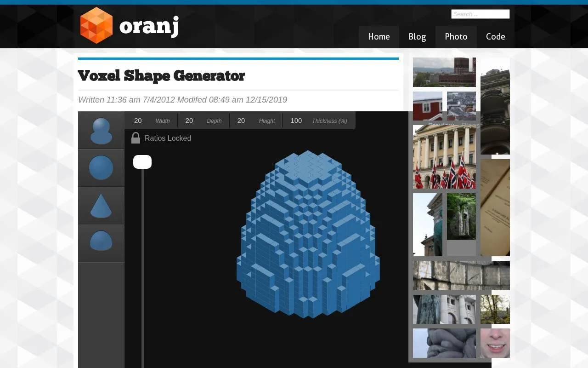588x368 pixels.
Task: Open the Norwegian flags palace photo
Action: click(444, 157)
